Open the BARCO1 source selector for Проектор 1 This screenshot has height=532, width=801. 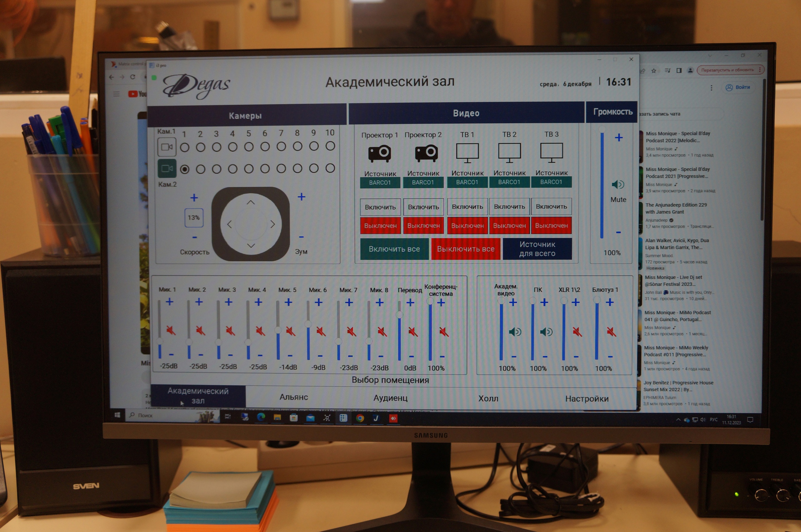(380, 183)
